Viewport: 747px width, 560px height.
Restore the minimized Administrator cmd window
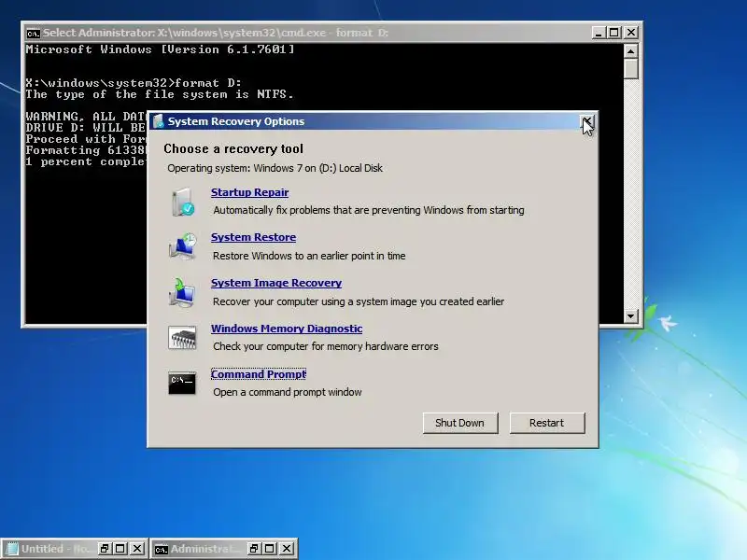(254, 549)
